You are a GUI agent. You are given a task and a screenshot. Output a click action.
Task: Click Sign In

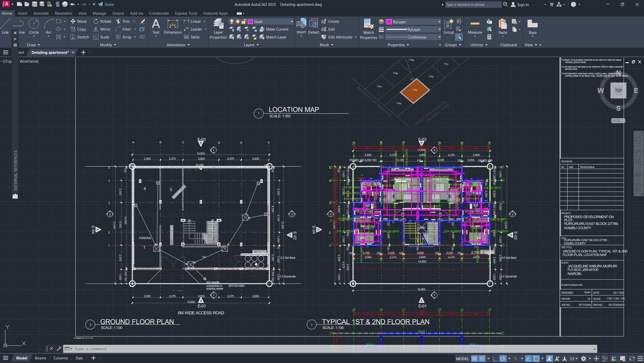tap(520, 5)
